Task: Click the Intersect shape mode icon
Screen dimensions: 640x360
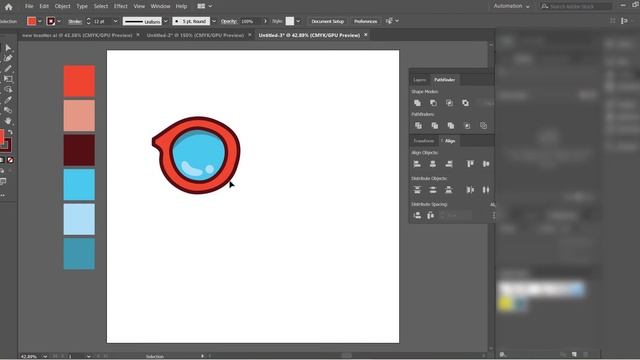Action: click(x=449, y=103)
